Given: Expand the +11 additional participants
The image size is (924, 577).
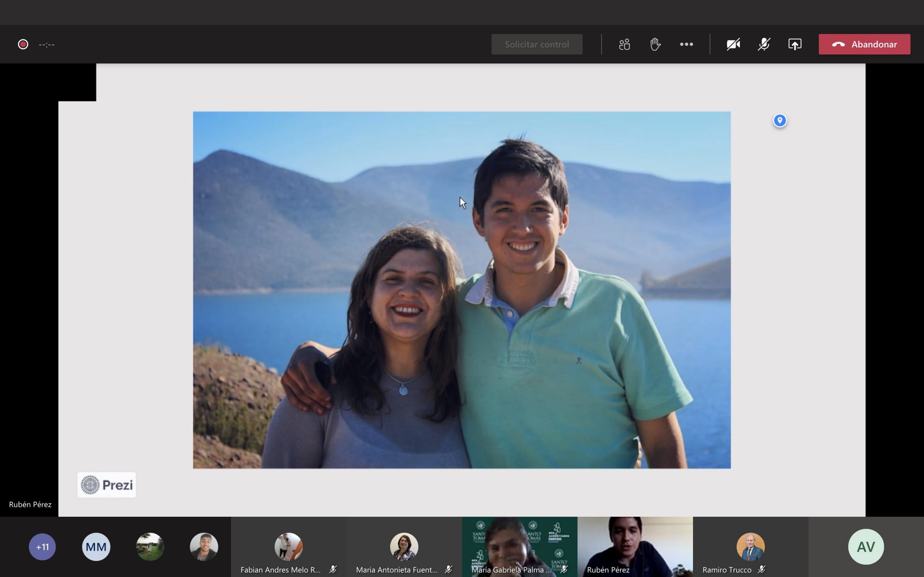Looking at the screenshot, I should pos(42,547).
